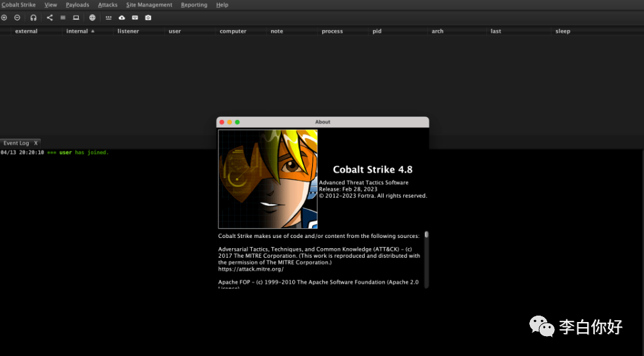Open the Help menu
The height and width of the screenshot is (356, 644).
(222, 5)
